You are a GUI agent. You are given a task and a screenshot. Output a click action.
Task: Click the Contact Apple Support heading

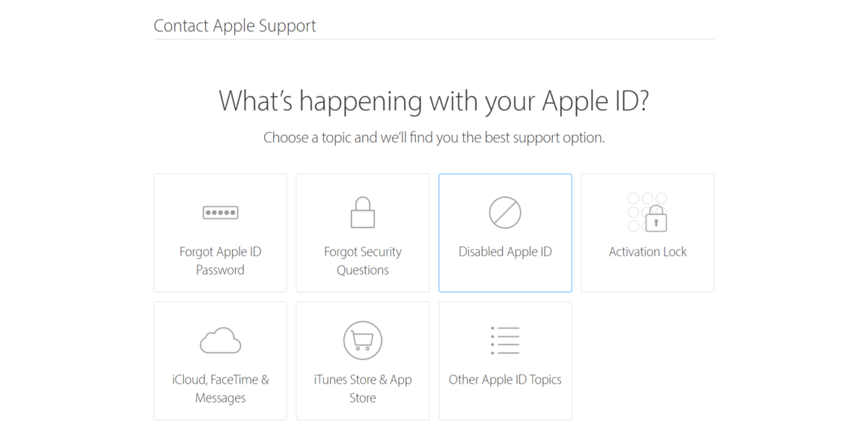point(234,25)
